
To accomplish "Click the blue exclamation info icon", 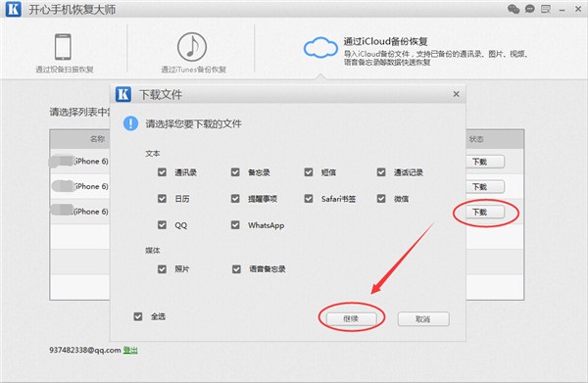I will pyautogui.click(x=130, y=123).
